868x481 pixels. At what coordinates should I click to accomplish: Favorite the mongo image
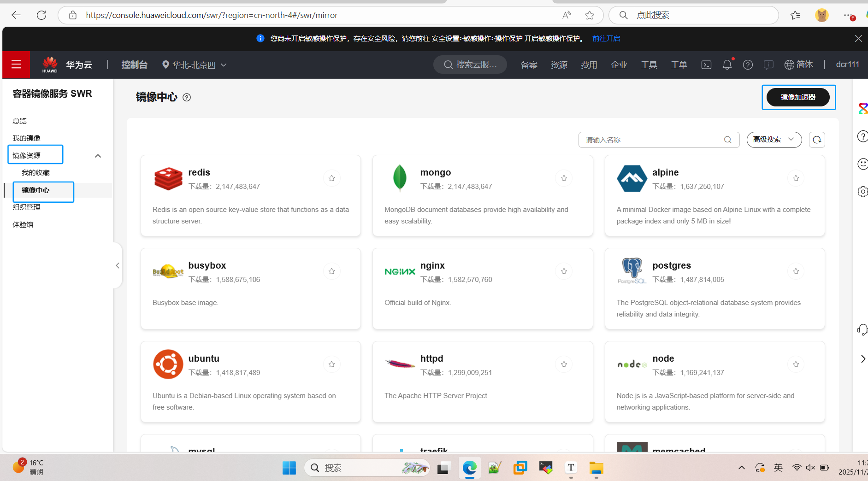pos(564,178)
